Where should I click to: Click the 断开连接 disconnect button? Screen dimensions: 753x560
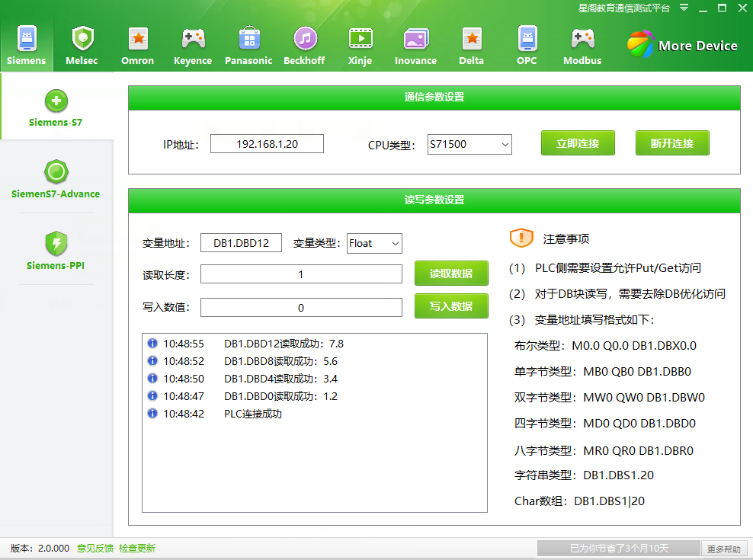[672, 143]
